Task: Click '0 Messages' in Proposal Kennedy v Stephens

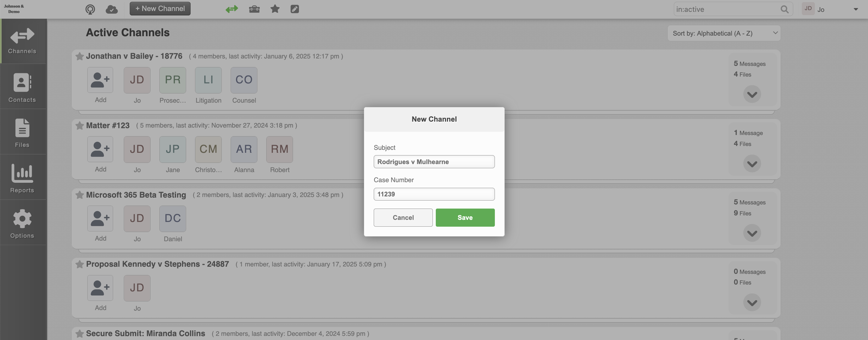Action: 749,272
